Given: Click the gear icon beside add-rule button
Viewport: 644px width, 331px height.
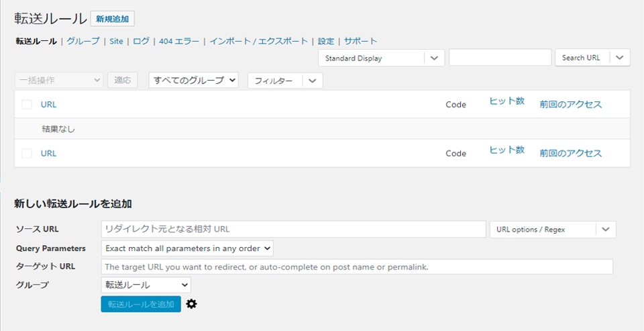Looking at the screenshot, I should [x=192, y=304].
